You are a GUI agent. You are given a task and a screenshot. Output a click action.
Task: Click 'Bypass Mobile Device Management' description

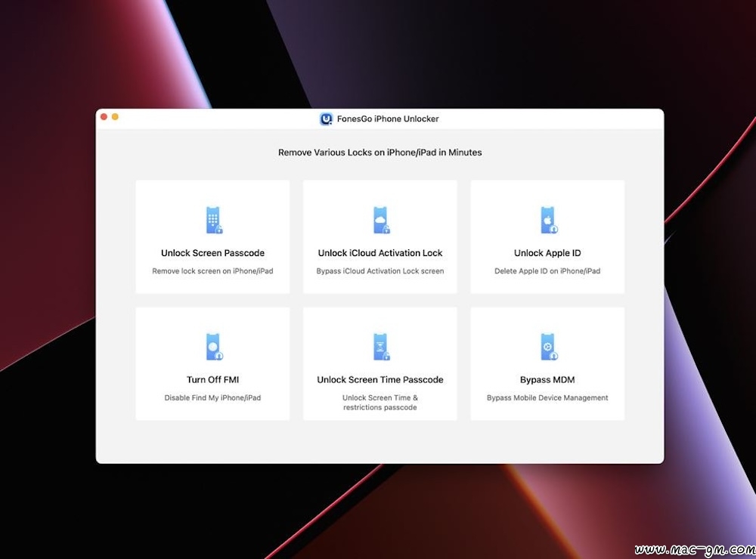pyautogui.click(x=547, y=398)
